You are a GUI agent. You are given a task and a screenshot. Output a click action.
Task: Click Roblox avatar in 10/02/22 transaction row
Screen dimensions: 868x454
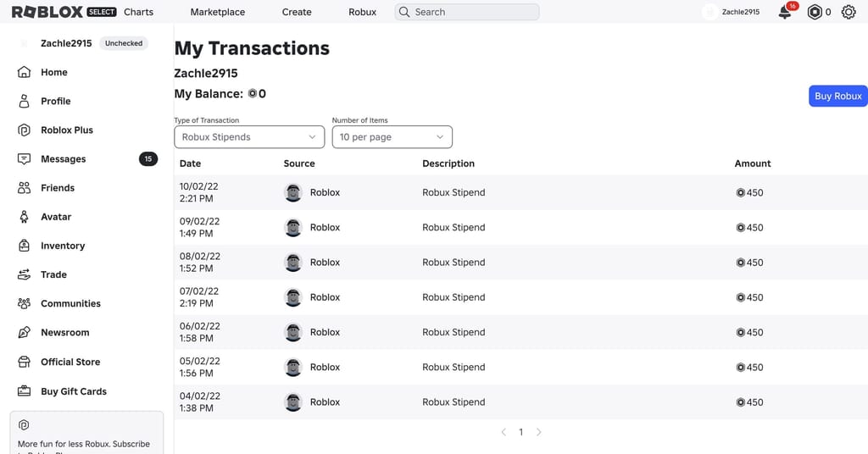click(x=292, y=192)
